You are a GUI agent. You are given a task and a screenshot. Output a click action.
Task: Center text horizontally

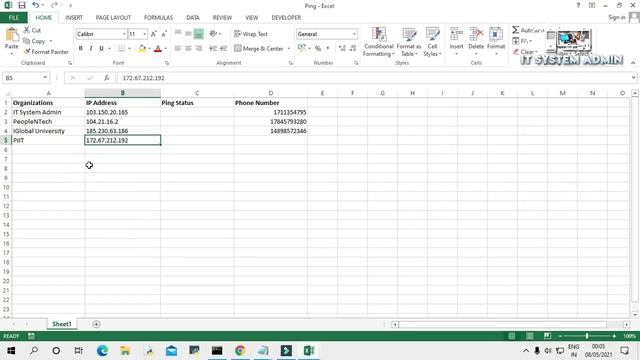tap(188, 48)
